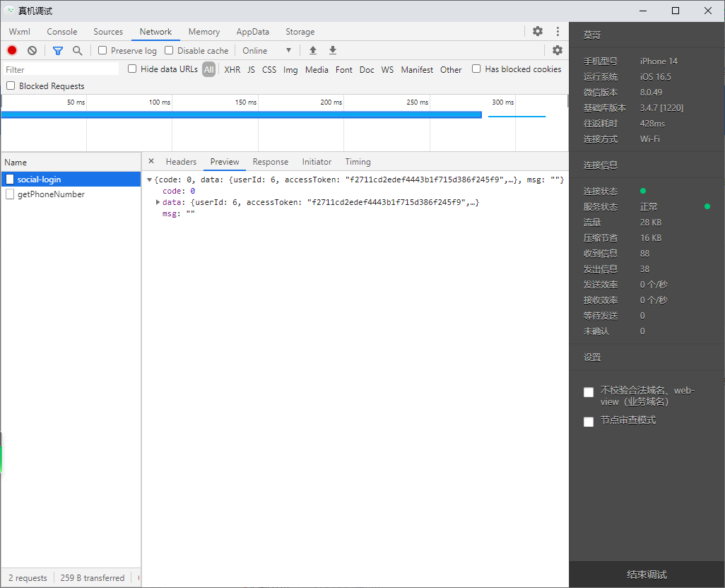
Task: Open DevTools settings gear in tab bar
Action: pyautogui.click(x=537, y=31)
